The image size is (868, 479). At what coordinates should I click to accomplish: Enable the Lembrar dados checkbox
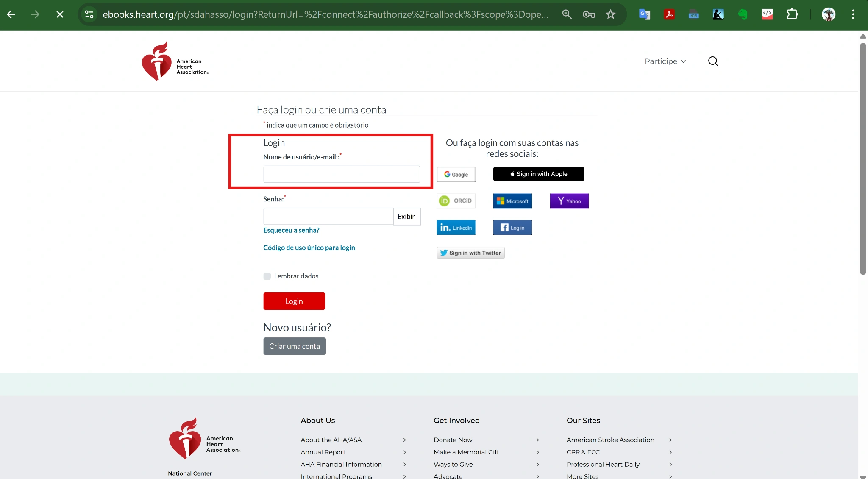point(267,276)
